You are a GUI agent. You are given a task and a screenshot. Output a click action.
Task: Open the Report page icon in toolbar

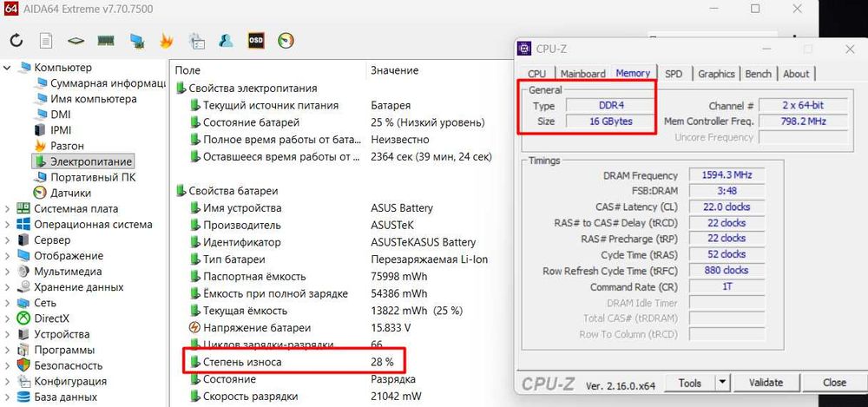click(x=46, y=41)
